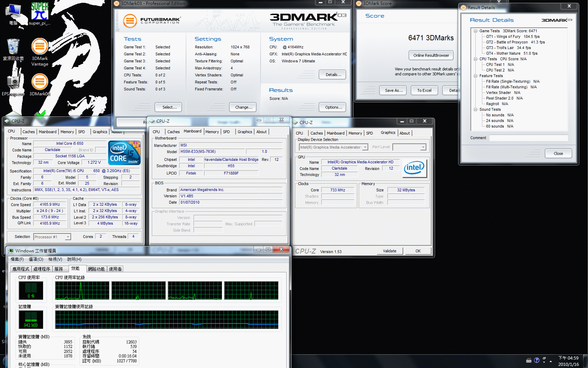
Task: Click the 942 MB memory usage meter
Action: click(x=31, y=320)
